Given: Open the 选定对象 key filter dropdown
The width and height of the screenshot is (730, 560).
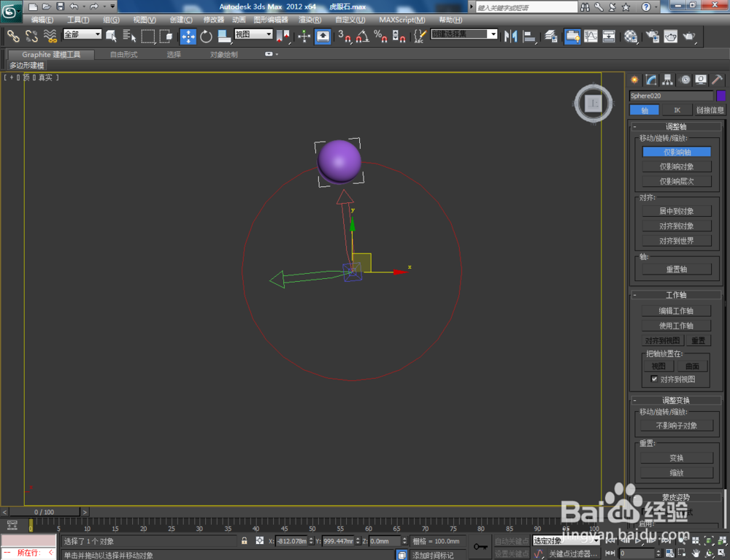Looking at the screenshot, I should 566,540.
